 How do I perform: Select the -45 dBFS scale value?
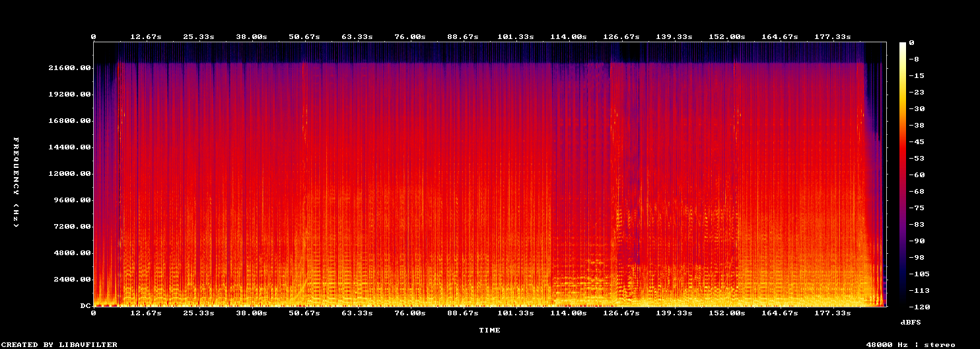[x=917, y=142]
